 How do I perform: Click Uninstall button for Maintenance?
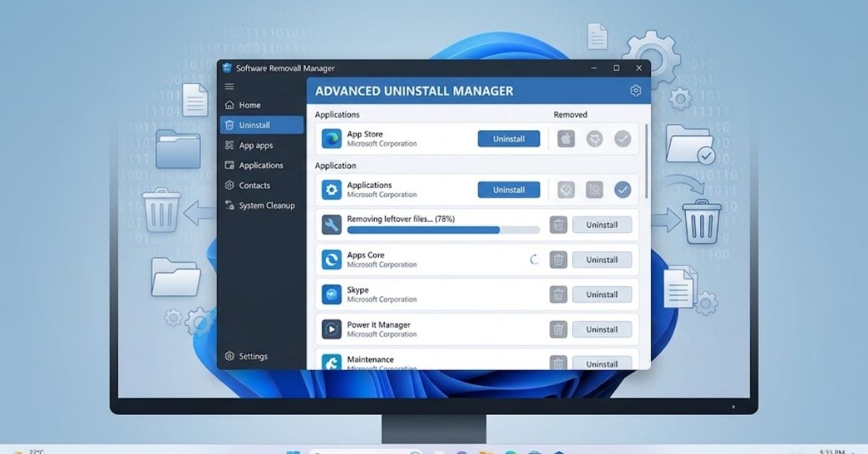pos(602,363)
